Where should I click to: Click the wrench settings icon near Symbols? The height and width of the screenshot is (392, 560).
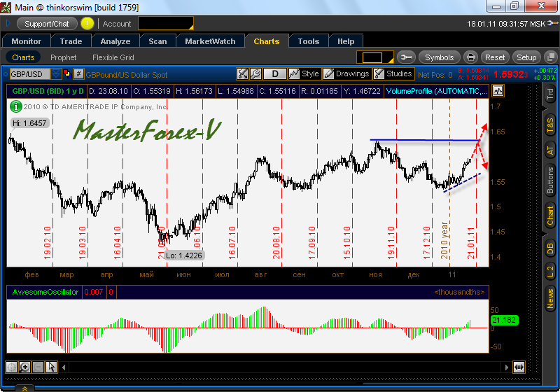tap(406, 57)
